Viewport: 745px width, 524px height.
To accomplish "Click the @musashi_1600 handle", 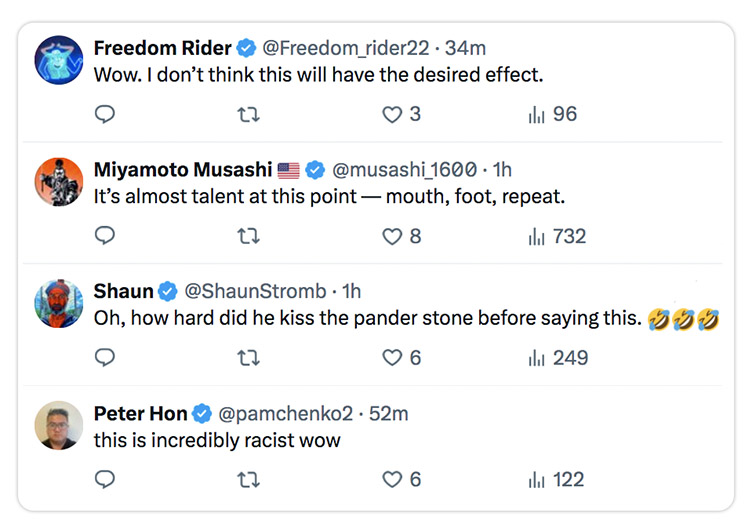I will tap(404, 169).
